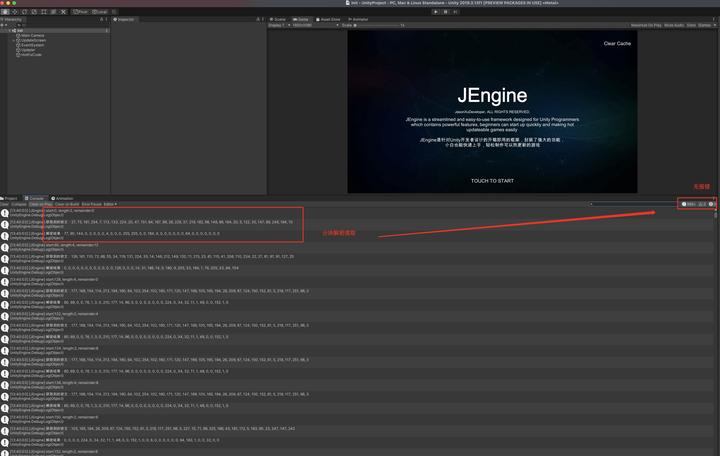Collapse the Init scene in Hierarchy

tap(10, 30)
